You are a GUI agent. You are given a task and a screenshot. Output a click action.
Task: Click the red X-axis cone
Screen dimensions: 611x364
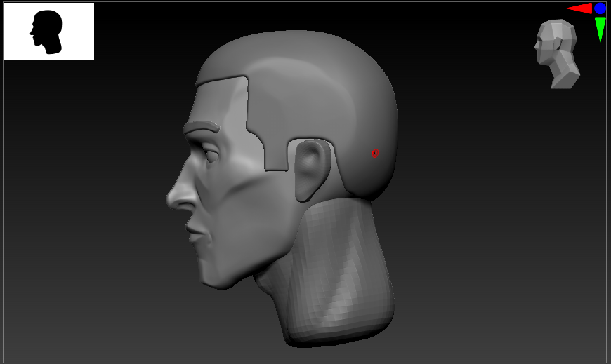[x=579, y=8]
